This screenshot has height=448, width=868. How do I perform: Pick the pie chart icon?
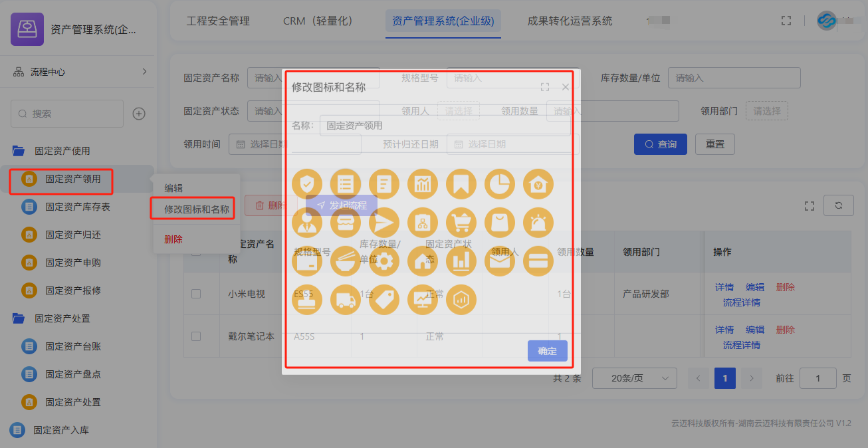click(499, 183)
